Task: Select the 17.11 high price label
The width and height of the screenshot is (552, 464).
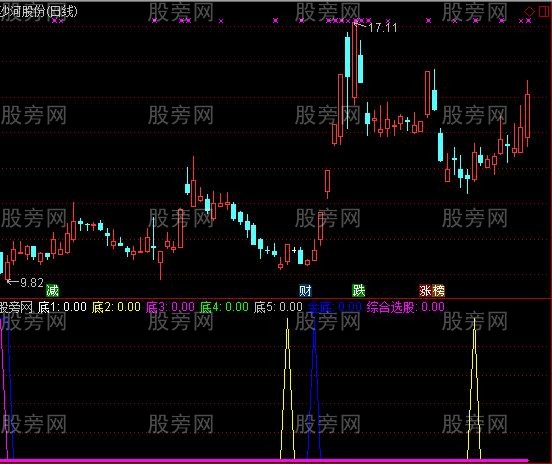Action: coord(383,27)
